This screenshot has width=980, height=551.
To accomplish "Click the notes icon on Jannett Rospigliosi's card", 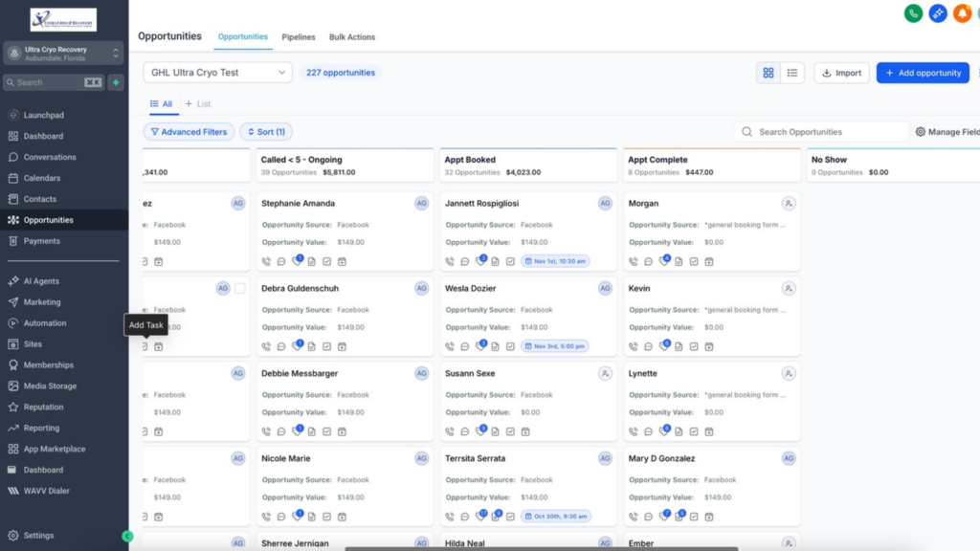I will pos(495,261).
